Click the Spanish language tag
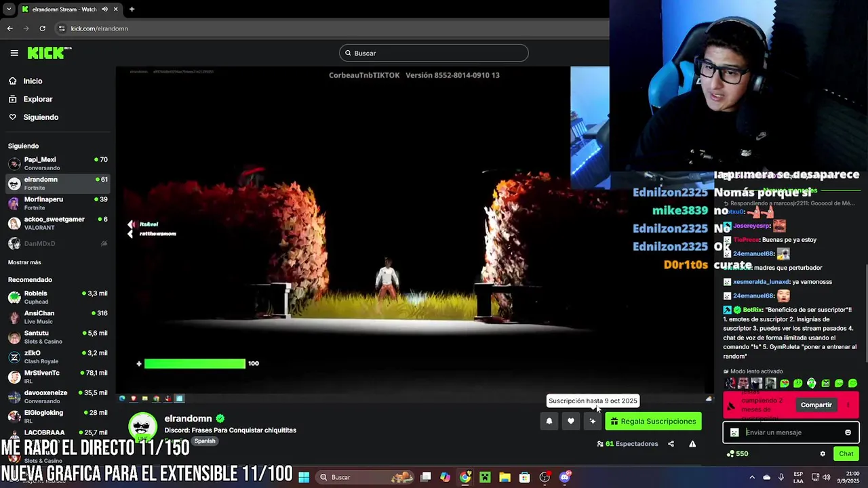The width and height of the screenshot is (868, 488). coord(205,441)
